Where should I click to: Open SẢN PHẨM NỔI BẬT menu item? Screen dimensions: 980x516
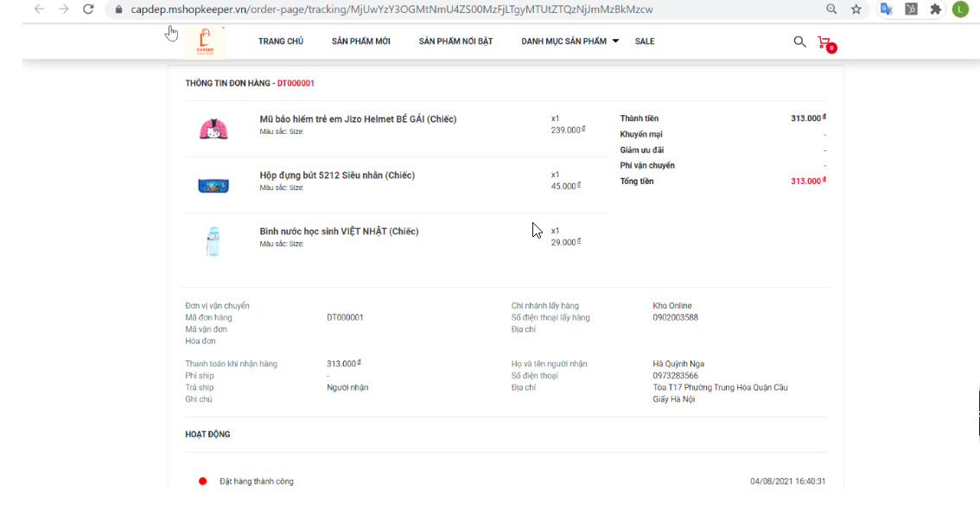[x=455, y=41]
